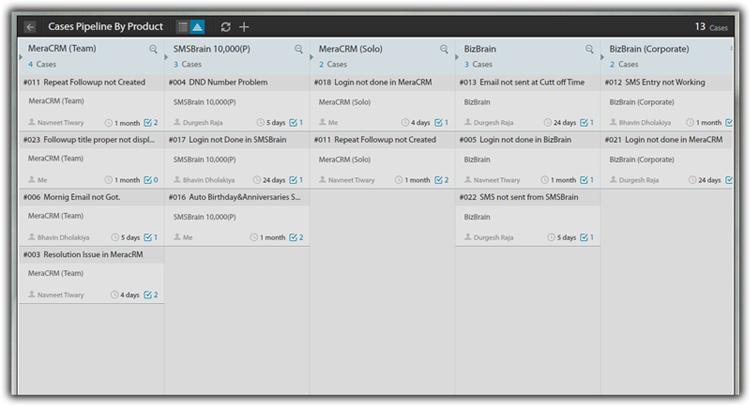Toggle task checkbox on case #004 DND Number Problem
The height and width of the screenshot is (406, 750).
tap(292, 123)
